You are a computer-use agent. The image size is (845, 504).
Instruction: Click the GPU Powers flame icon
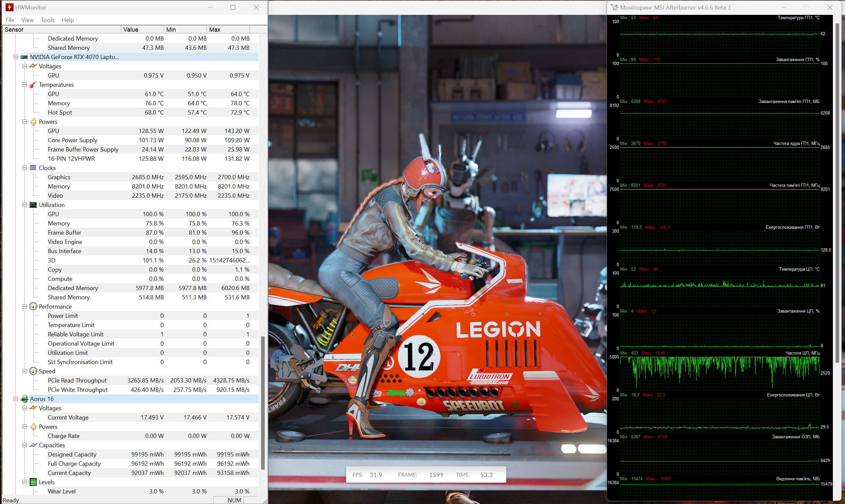click(33, 122)
